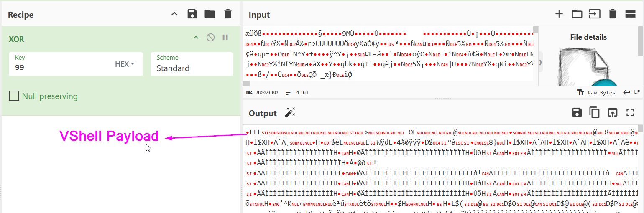Reset the pane layout icon
Screen dimensions: 644x213
[x=630, y=14]
